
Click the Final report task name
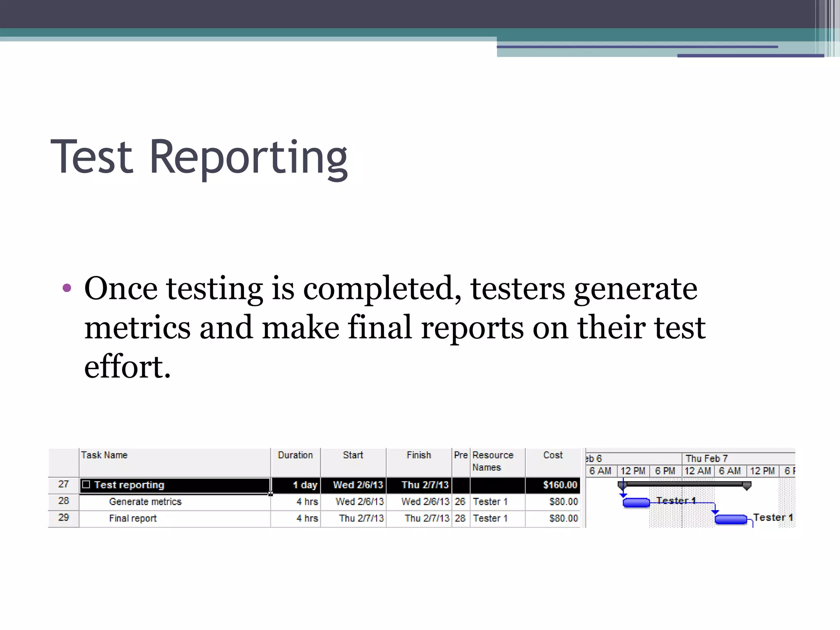(x=133, y=518)
